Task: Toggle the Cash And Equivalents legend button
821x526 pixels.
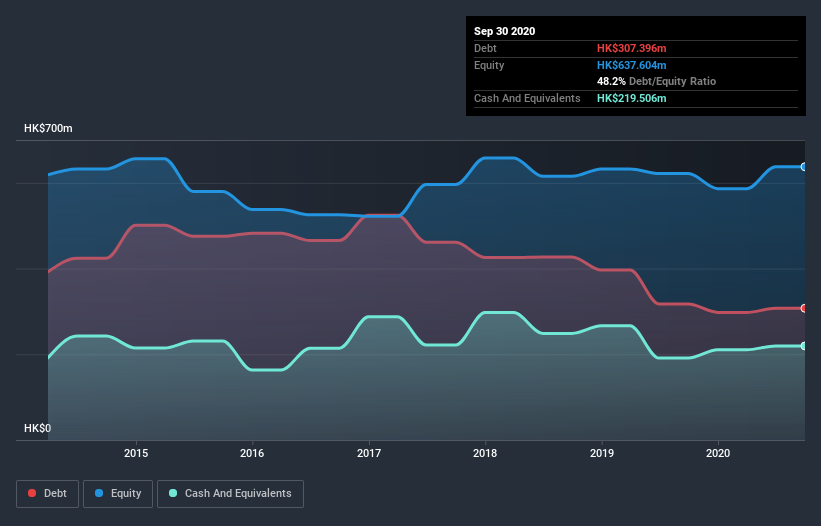Action: pos(230,494)
